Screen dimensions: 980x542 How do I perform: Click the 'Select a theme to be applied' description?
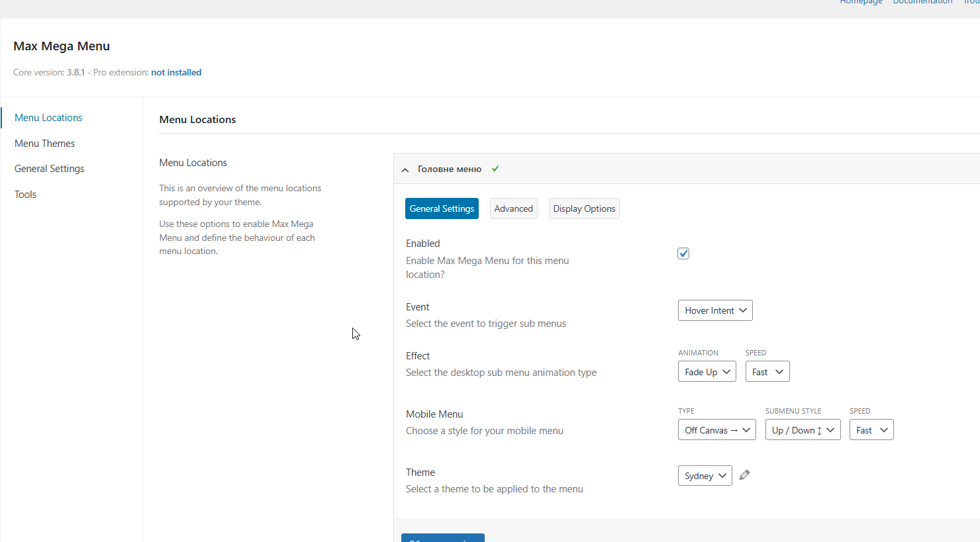coord(495,489)
